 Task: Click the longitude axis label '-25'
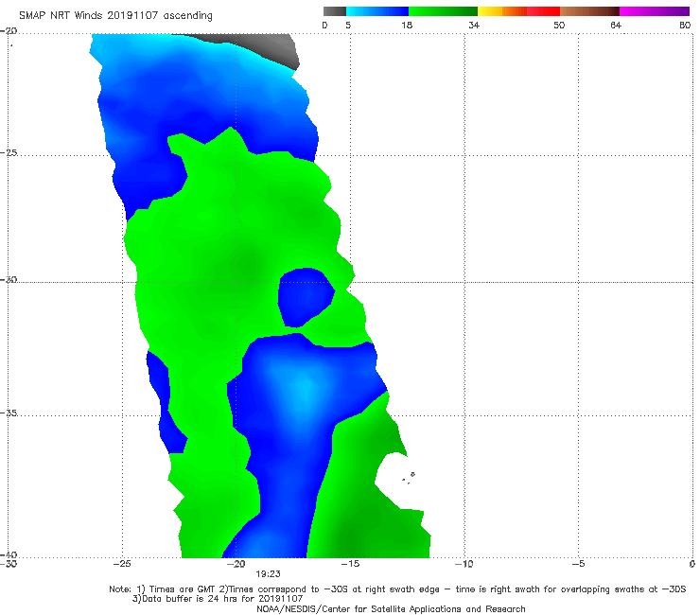[x=122, y=564]
